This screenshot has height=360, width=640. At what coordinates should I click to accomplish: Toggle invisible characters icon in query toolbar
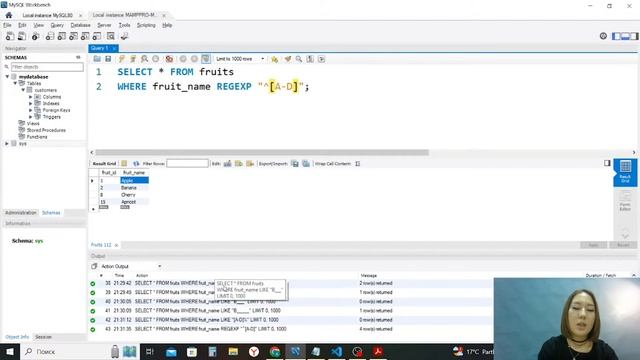310,59
